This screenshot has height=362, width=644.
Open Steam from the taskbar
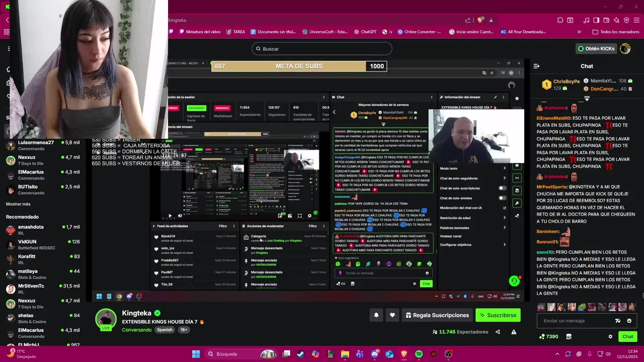(300, 354)
